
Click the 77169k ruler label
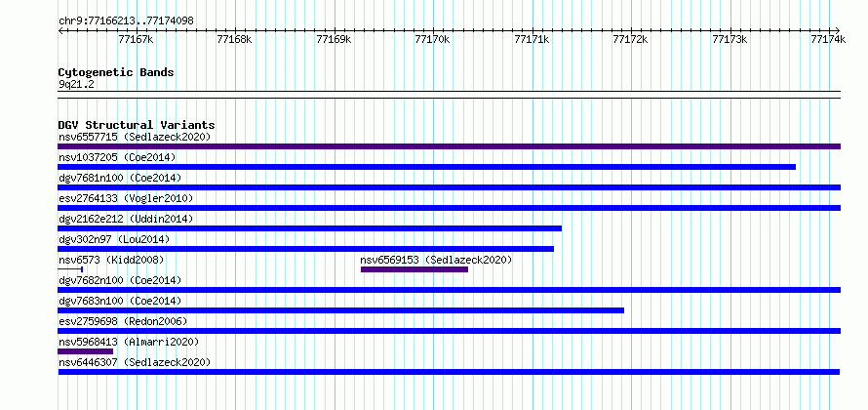pos(335,39)
